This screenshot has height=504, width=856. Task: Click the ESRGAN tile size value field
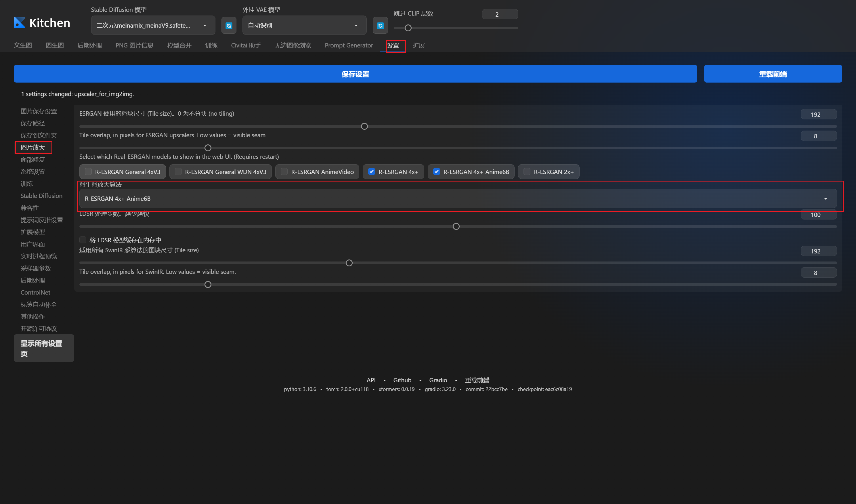(x=818, y=114)
